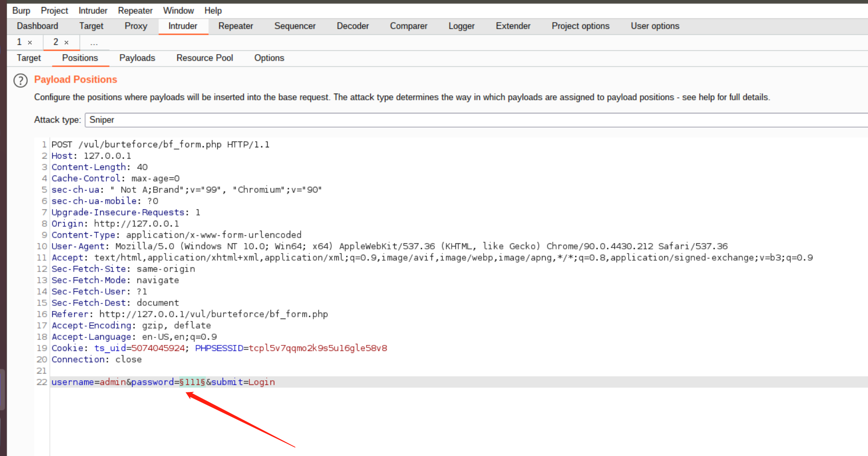The image size is (868, 456).
Task: Select the Positions sub-tab
Action: (80, 58)
